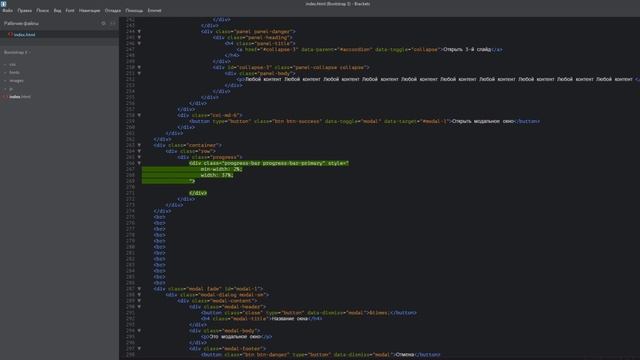
Task: Collapse code fold at line 258
Action: (139, 115)
